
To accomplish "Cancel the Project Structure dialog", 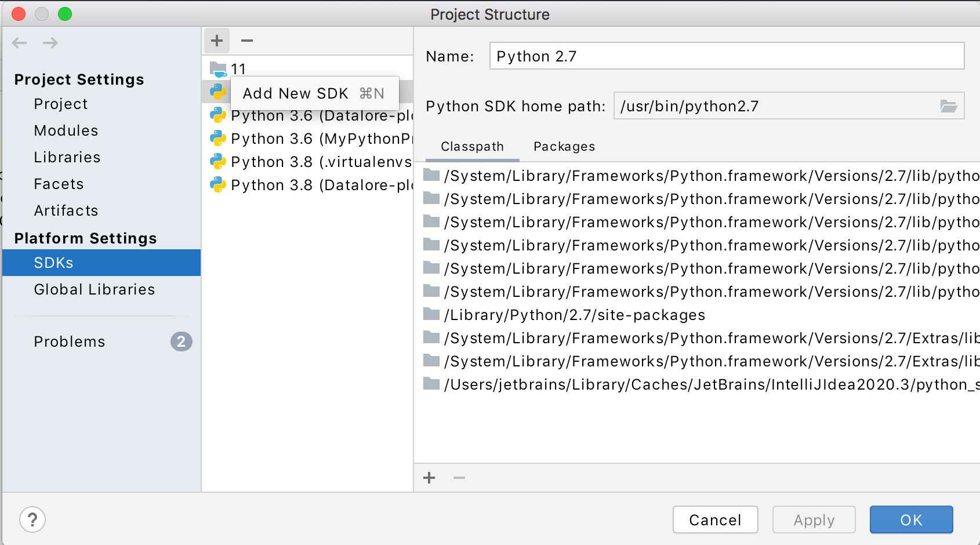I will pos(715,519).
